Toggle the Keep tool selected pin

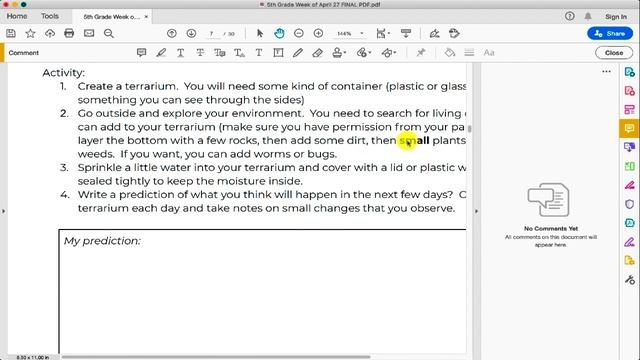pos(420,53)
